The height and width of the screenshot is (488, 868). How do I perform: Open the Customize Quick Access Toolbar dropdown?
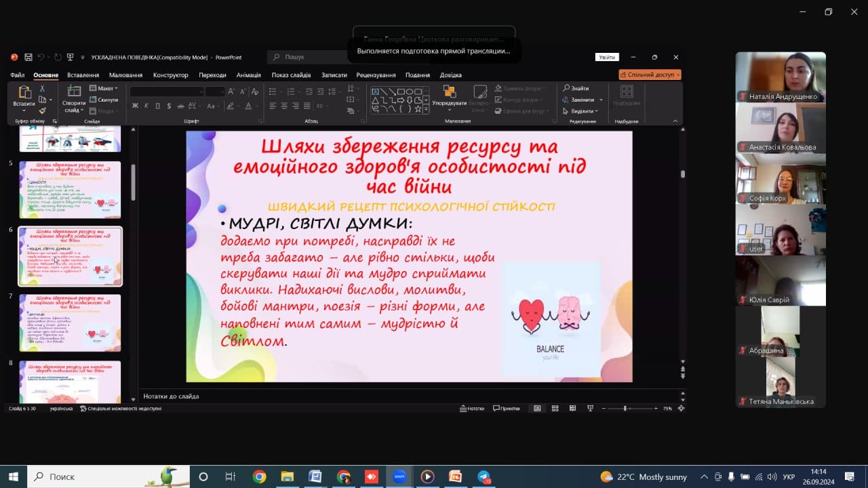pos(83,57)
